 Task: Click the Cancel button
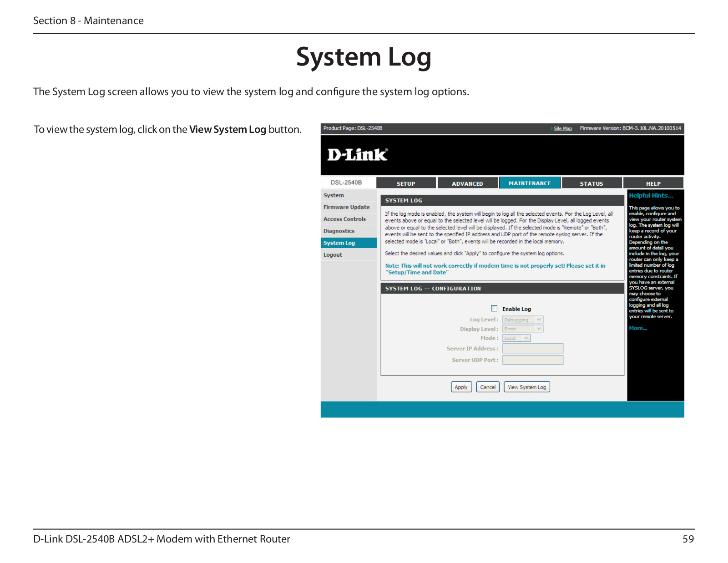(488, 387)
